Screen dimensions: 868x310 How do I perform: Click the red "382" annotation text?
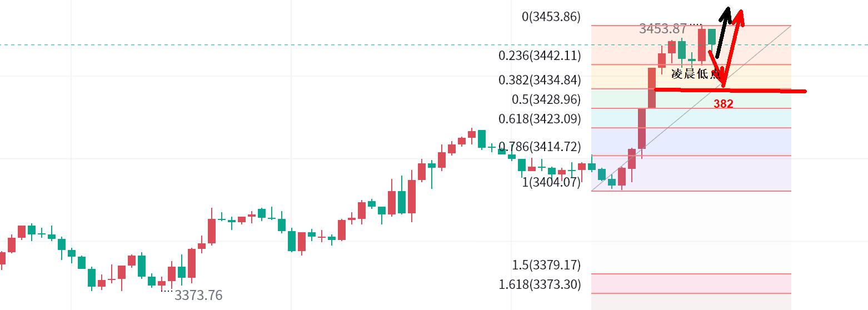point(723,104)
